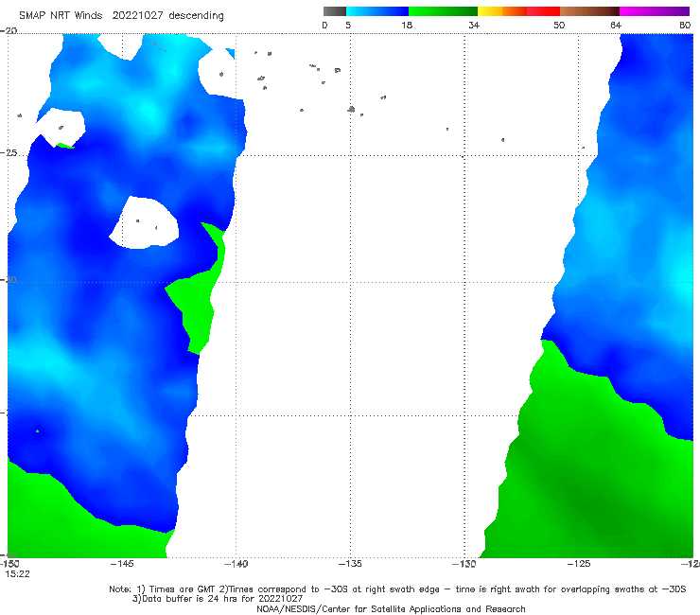This screenshot has height=615, width=700.
Task: Click the longitude label '-135'
Action: coord(350,564)
